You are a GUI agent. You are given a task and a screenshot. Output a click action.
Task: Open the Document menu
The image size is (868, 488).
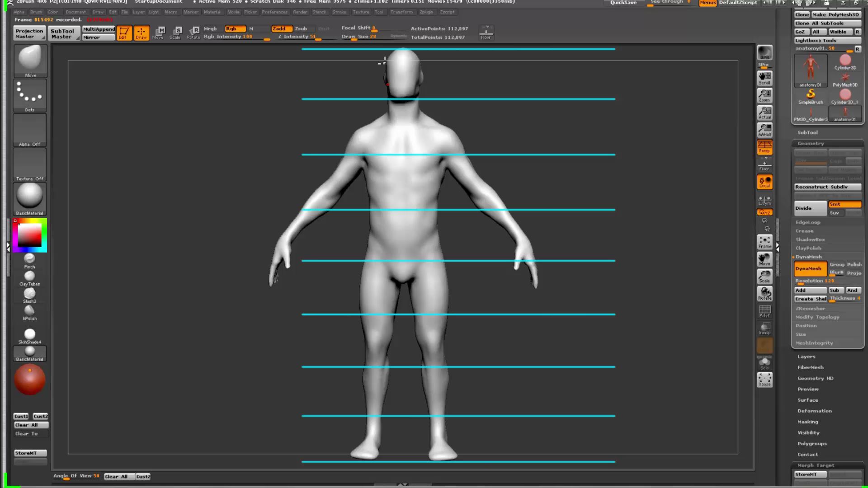point(75,12)
